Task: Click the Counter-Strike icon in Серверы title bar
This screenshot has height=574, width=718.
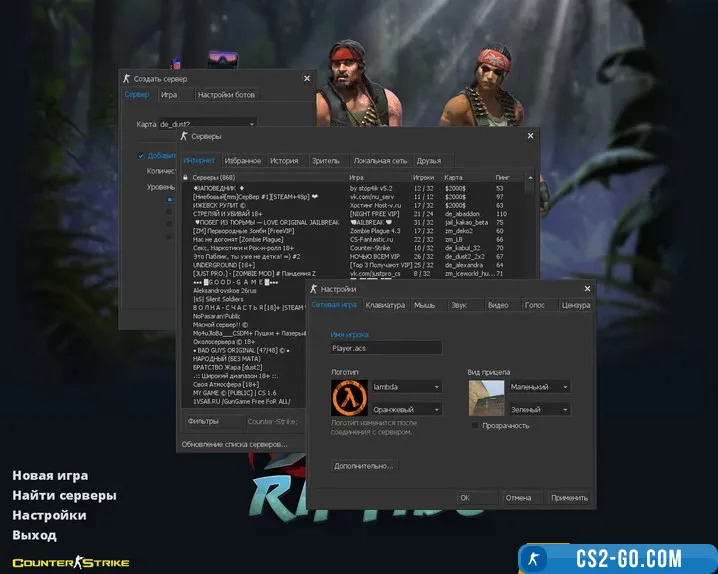Action: pos(185,135)
